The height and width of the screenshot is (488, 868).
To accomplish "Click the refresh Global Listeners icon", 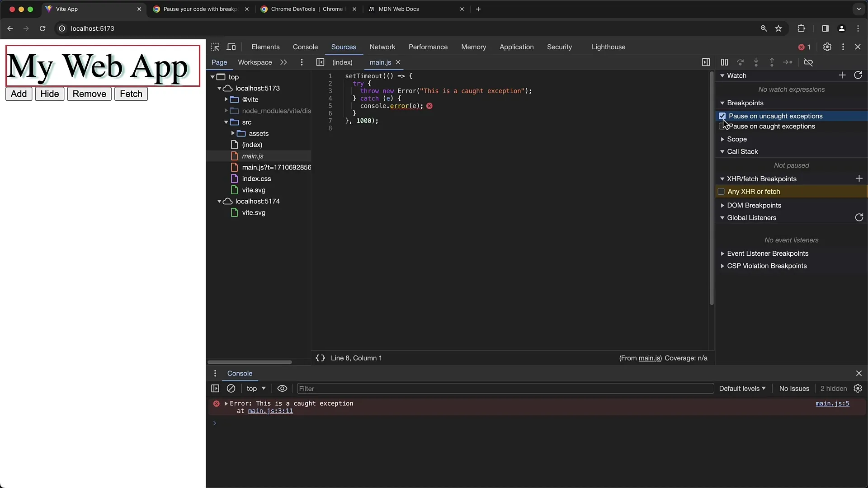I will click(x=859, y=217).
